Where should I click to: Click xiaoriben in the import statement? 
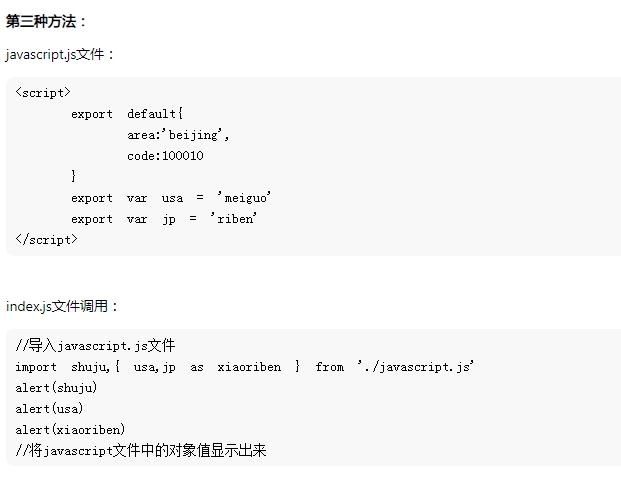point(249,367)
